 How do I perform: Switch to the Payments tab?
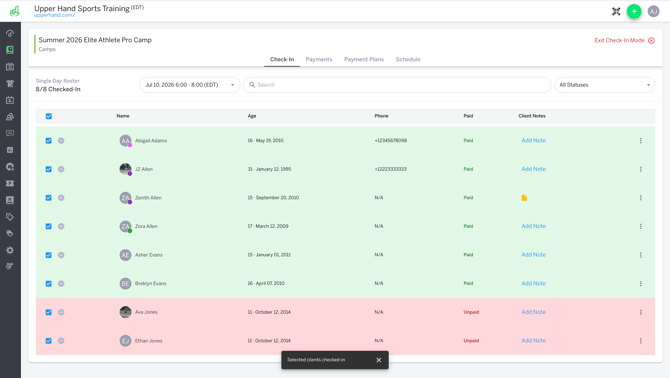(x=319, y=59)
